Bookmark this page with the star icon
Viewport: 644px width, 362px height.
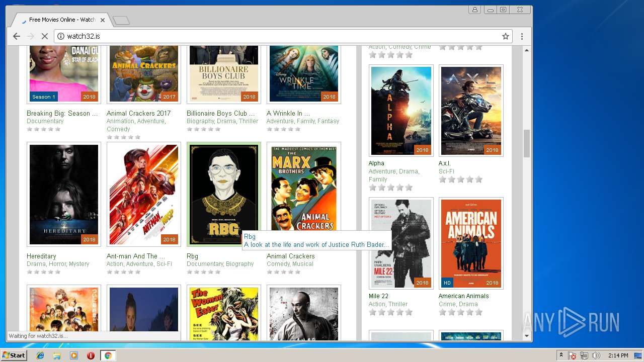(x=506, y=36)
